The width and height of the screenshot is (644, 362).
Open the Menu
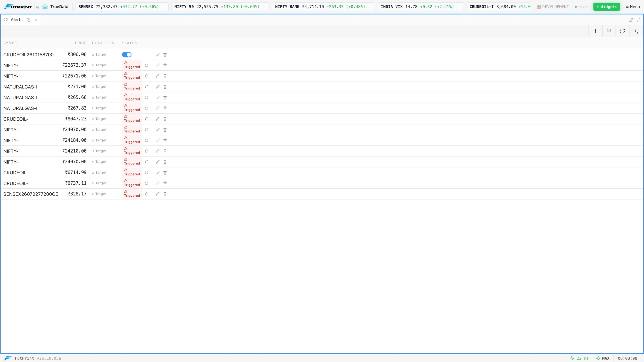(x=633, y=7)
